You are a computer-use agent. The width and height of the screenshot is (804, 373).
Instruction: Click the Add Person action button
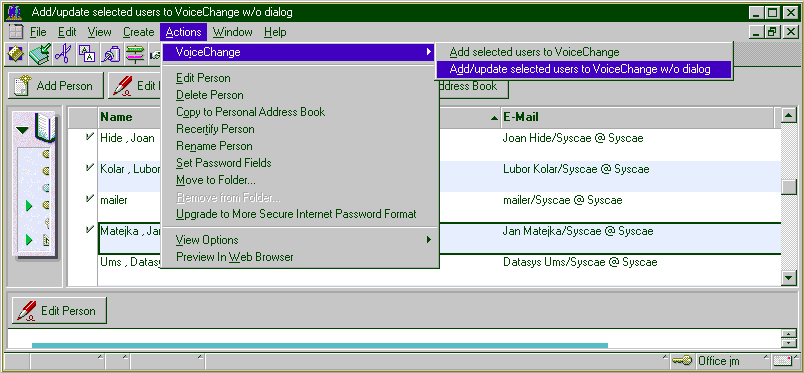[55, 86]
